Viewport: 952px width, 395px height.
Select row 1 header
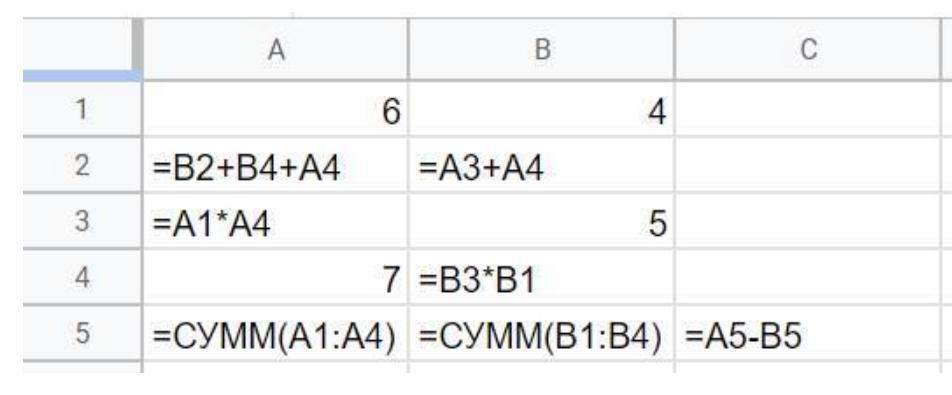(82, 109)
